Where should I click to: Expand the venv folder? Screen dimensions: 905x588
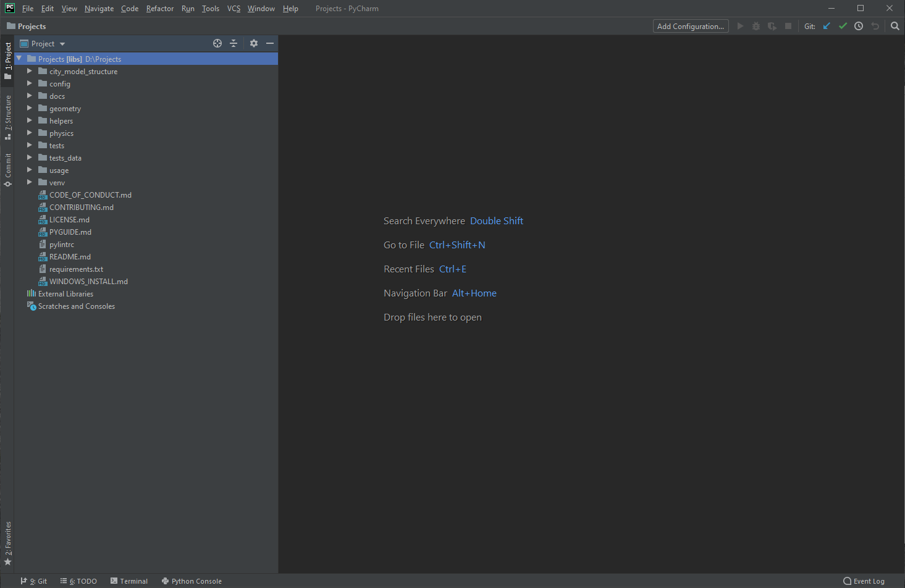pyautogui.click(x=29, y=182)
